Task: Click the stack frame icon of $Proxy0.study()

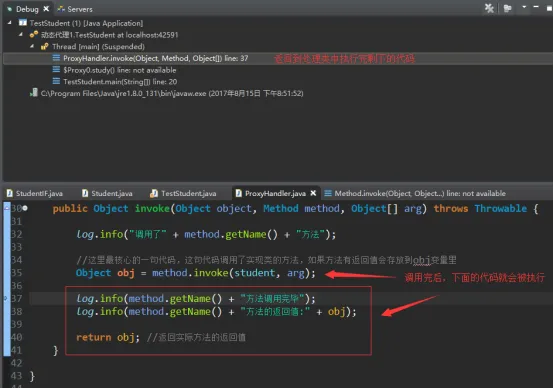Action: [56, 70]
